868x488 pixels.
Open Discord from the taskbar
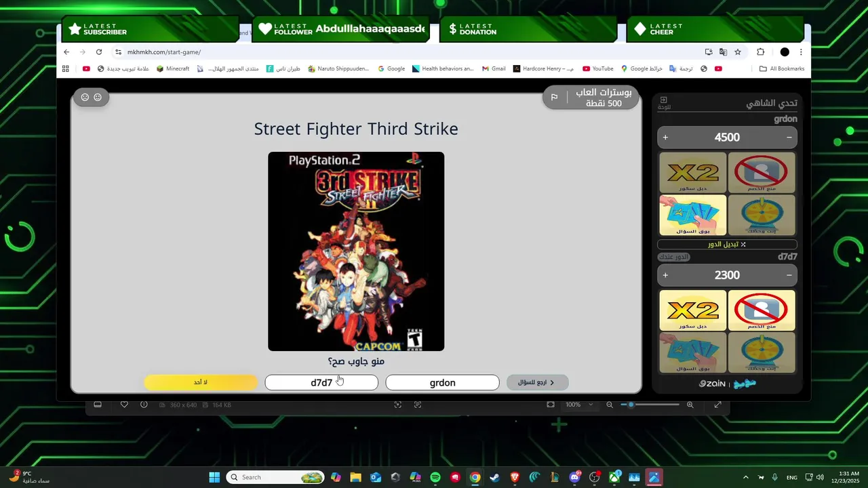pos(575,477)
